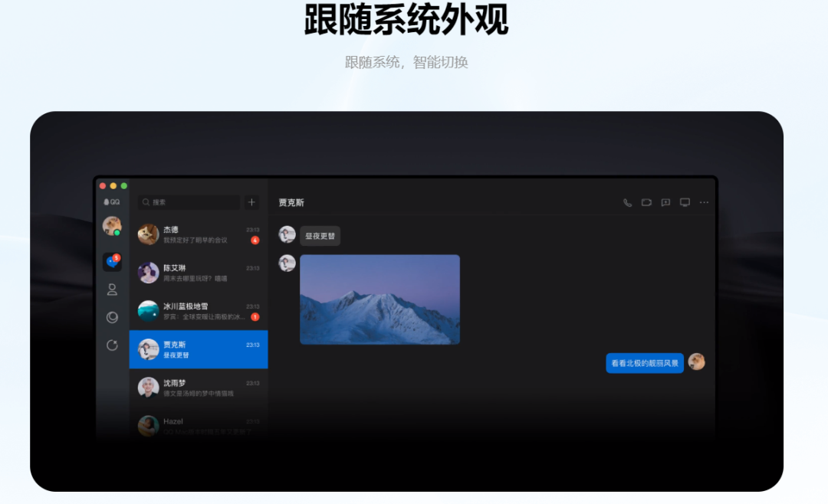This screenshot has height=504, width=828.
Task: Create a group chat from the top toolbar
Action: point(665,202)
